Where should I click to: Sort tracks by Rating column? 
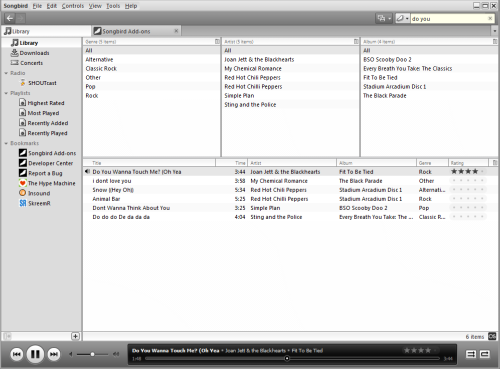tap(468, 163)
